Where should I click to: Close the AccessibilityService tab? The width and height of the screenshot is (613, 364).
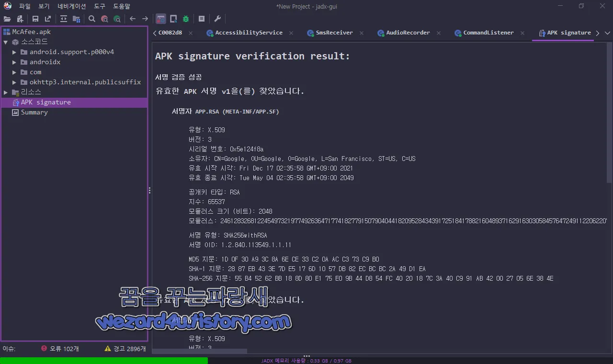[291, 33]
